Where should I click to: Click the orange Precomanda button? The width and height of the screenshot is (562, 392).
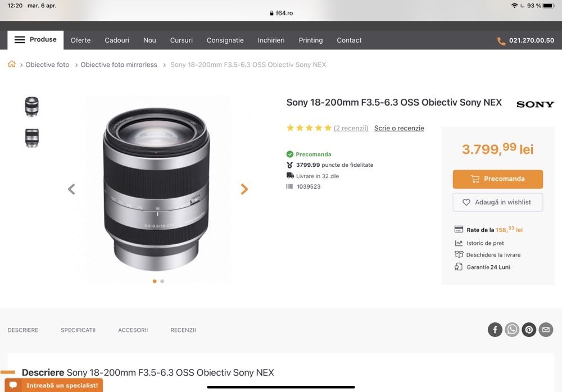point(498,179)
